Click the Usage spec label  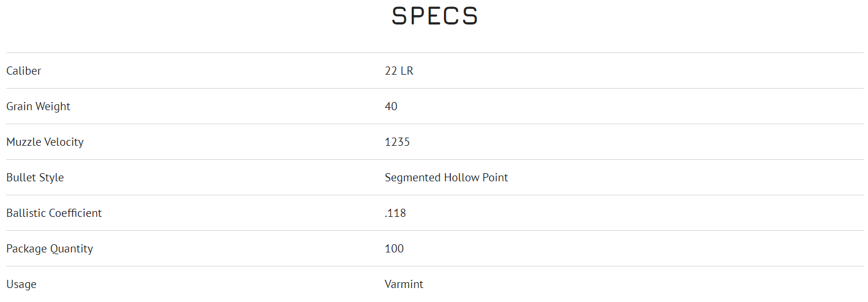(x=22, y=285)
